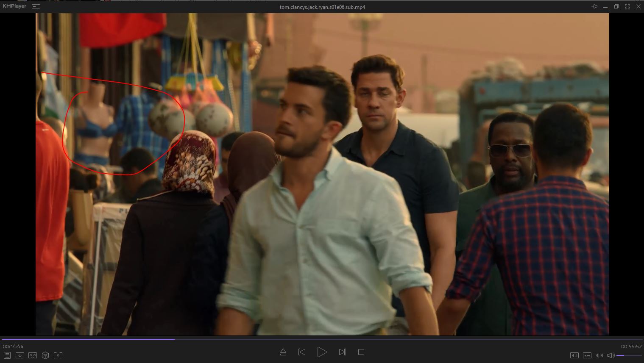Open the KMPlayer main menu

click(14, 6)
